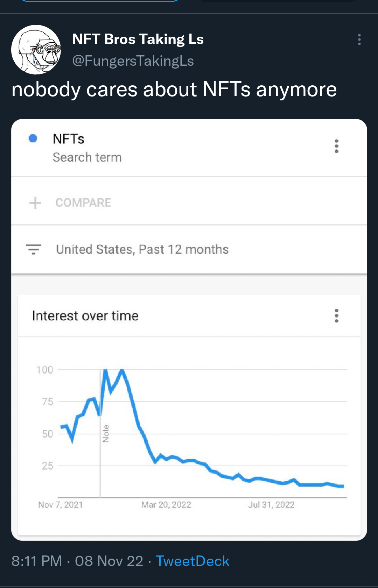Image resolution: width=378 pixels, height=588 pixels.
Task: Open the tweet's three-dot options menu
Action: click(359, 40)
